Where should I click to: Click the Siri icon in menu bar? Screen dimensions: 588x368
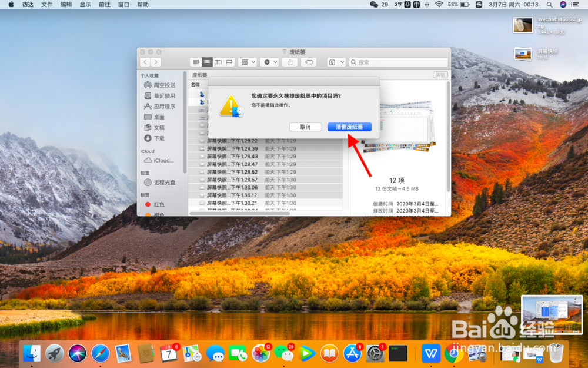tap(563, 5)
